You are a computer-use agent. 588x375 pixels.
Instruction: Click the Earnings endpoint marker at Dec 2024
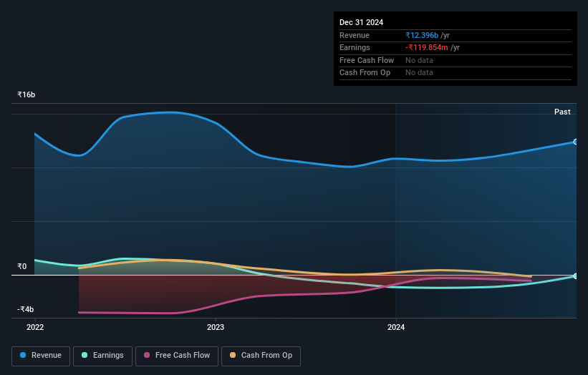[576, 276]
